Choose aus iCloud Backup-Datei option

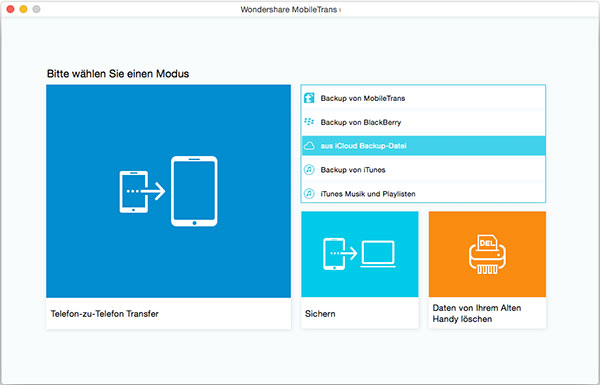pos(423,146)
